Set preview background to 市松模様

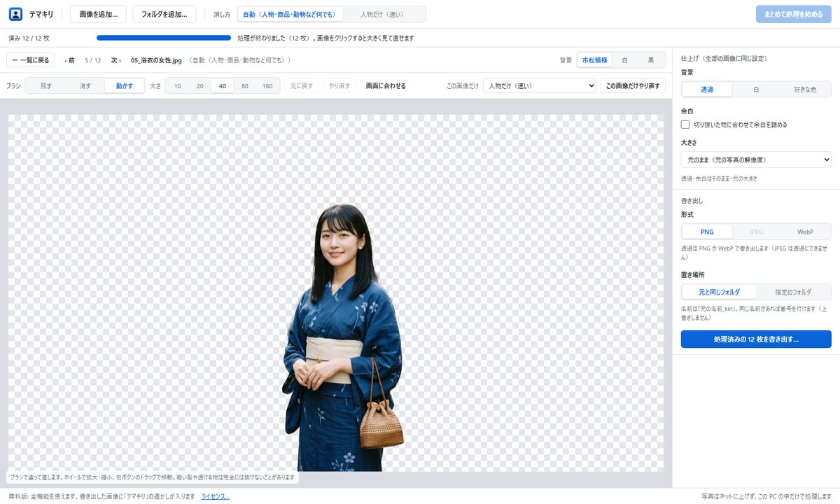pos(595,60)
